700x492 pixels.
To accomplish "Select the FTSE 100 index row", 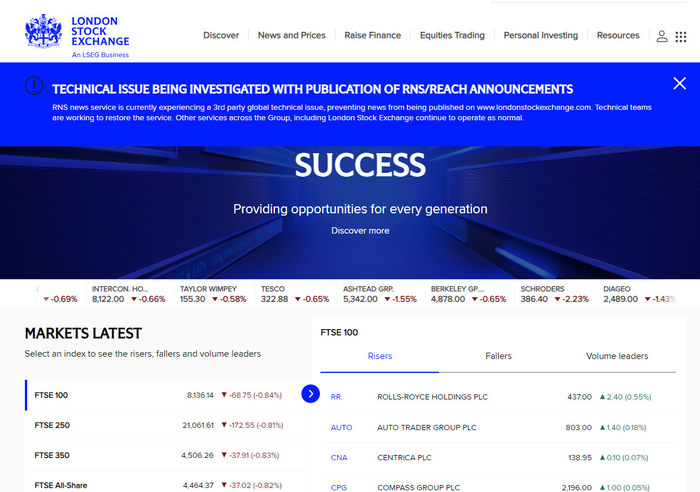I will [x=168, y=395].
